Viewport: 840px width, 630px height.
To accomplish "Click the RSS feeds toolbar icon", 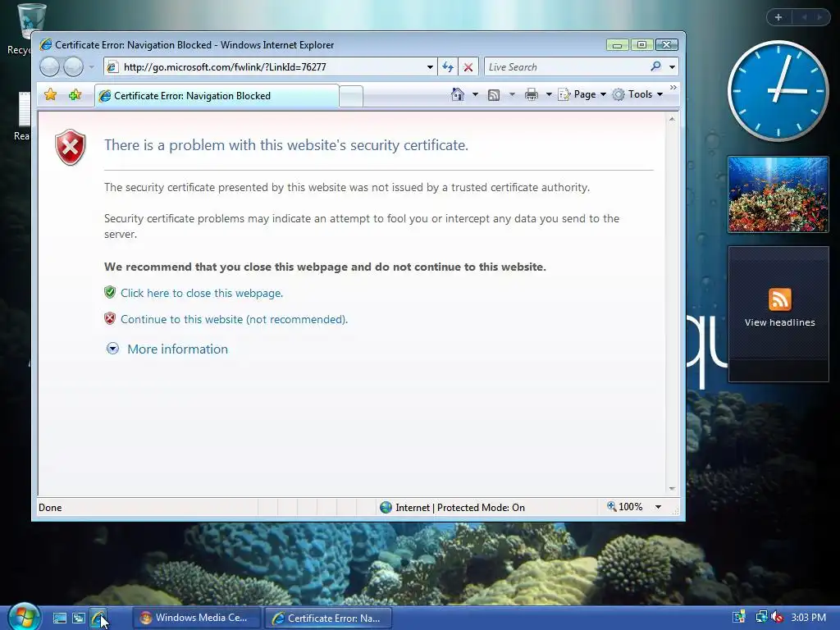I will (494, 95).
